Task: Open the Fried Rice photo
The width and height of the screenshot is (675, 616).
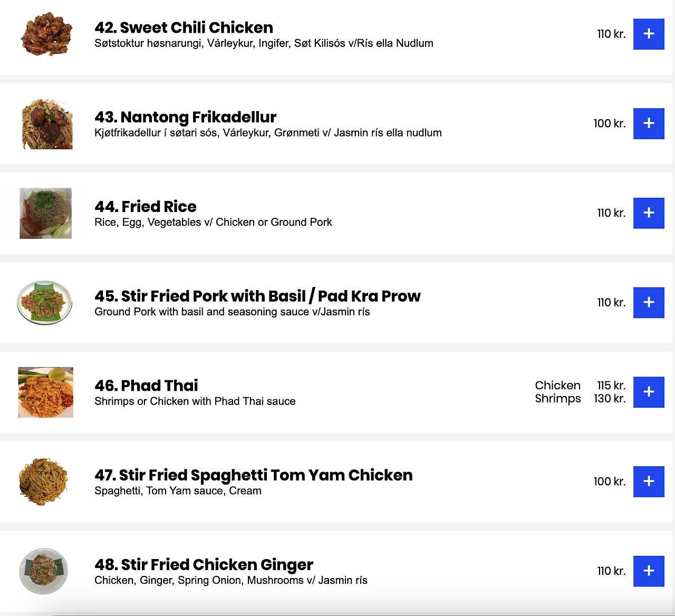Action: 46,213
